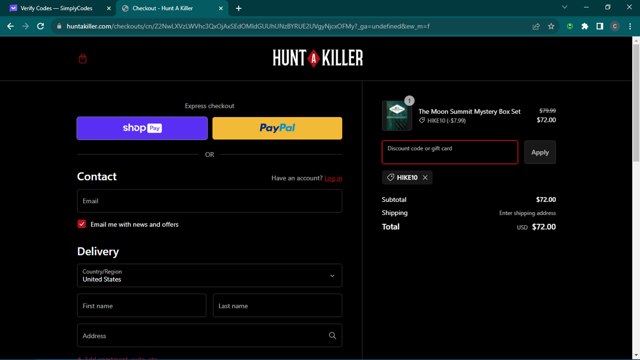
Task: Click the HIKE10 (-$7.99) discount line
Action: (x=442, y=120)
